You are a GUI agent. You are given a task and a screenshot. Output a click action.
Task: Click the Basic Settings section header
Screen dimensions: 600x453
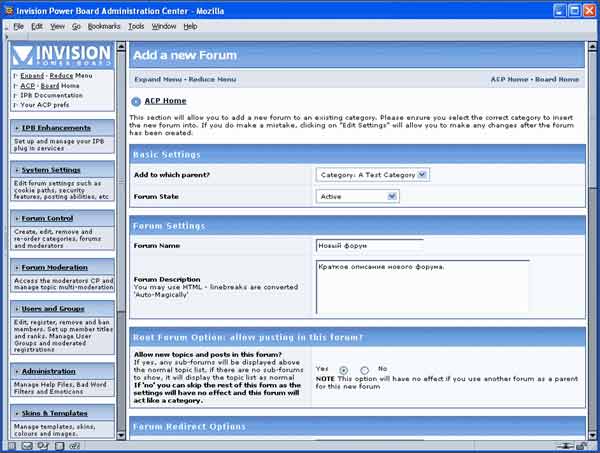click(x=357, y=155)
